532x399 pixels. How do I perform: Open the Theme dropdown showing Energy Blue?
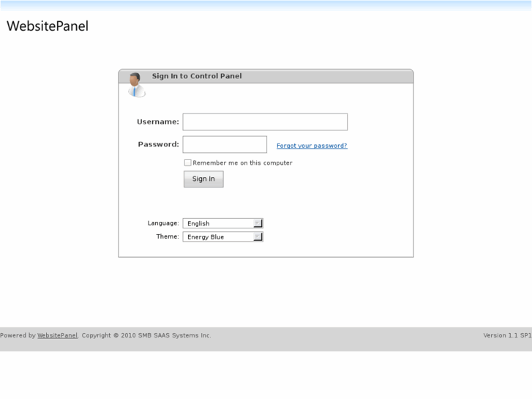click(x=223, y=236)
